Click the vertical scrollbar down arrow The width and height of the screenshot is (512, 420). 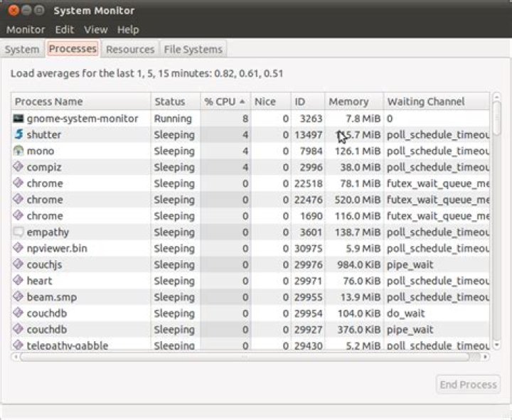496,345
